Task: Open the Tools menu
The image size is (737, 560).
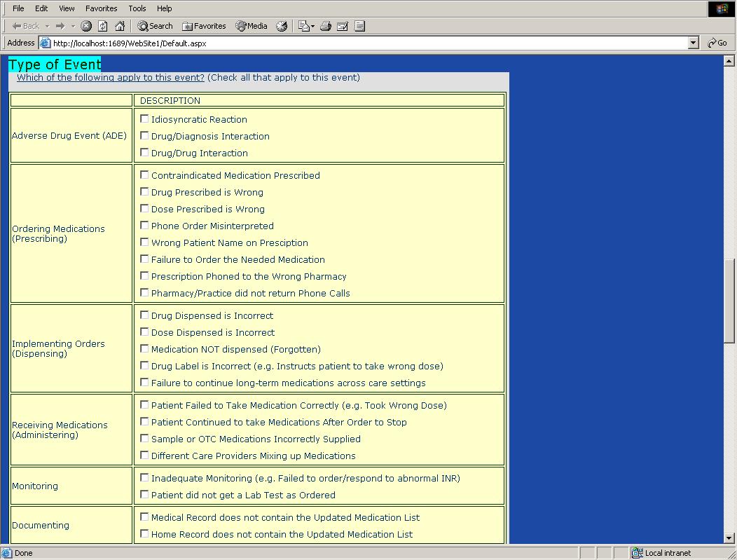Action: click(x=137, y=8)
